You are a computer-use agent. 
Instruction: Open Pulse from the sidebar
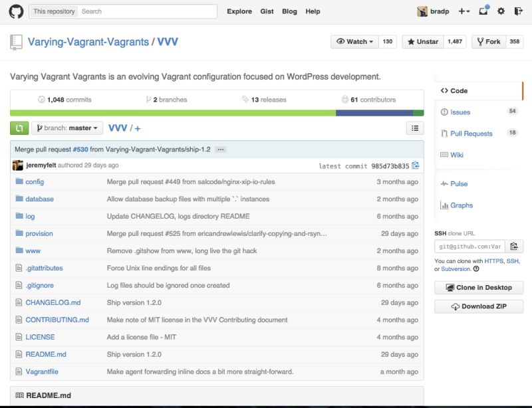point(459,184)
